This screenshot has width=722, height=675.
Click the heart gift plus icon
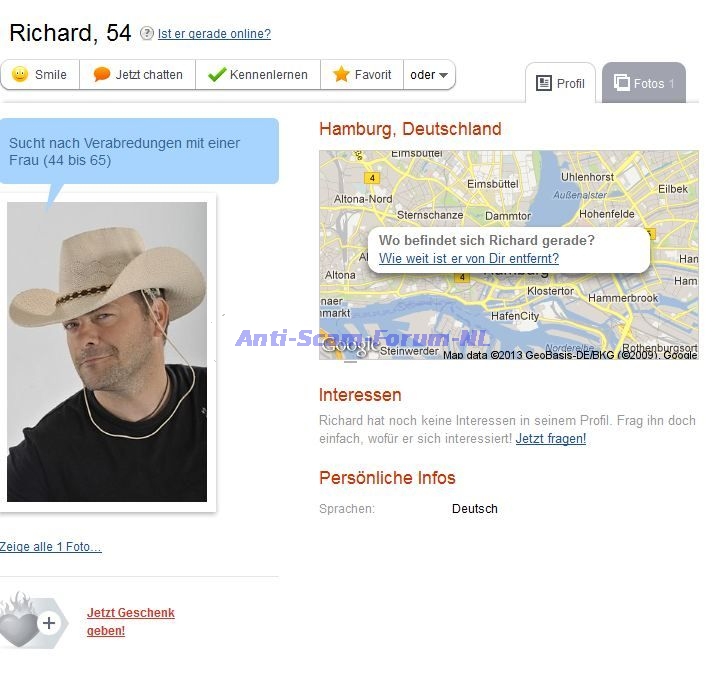32,621
